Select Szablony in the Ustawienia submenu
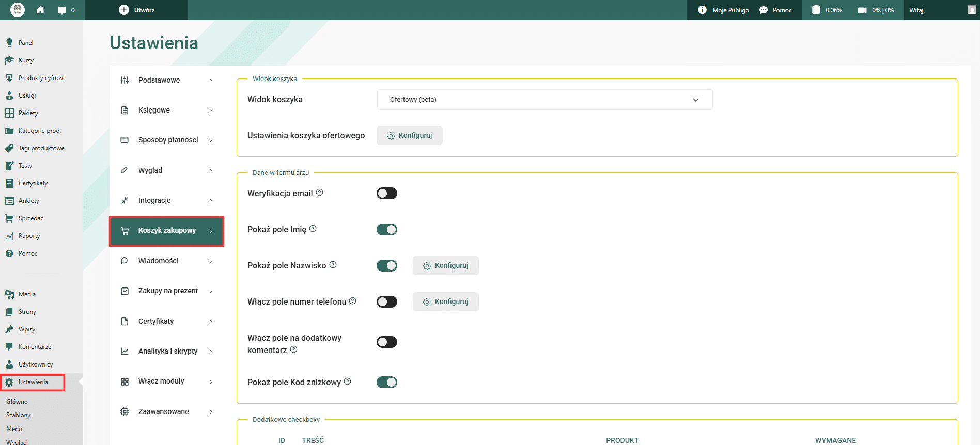Viewport: 980px width, 445px height. pos(19,415)
